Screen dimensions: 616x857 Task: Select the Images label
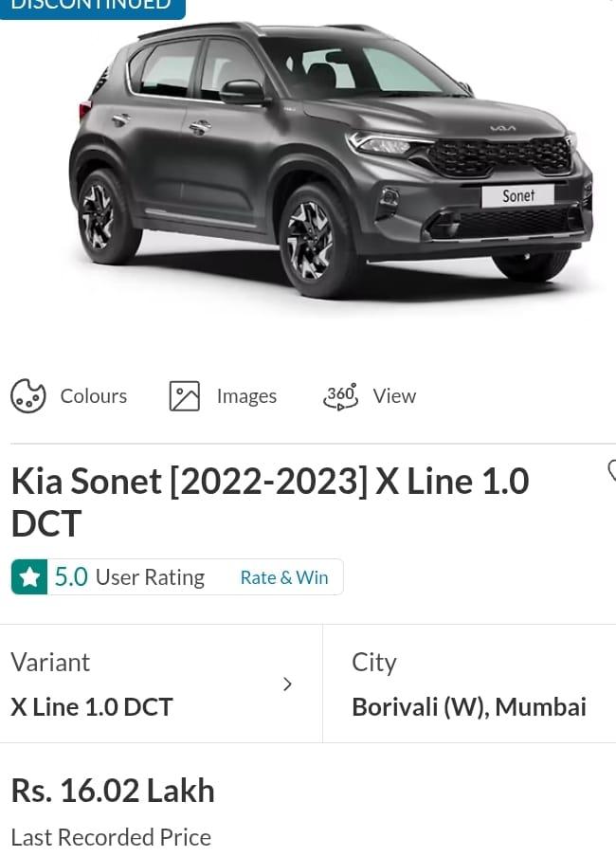coord(246,396)
